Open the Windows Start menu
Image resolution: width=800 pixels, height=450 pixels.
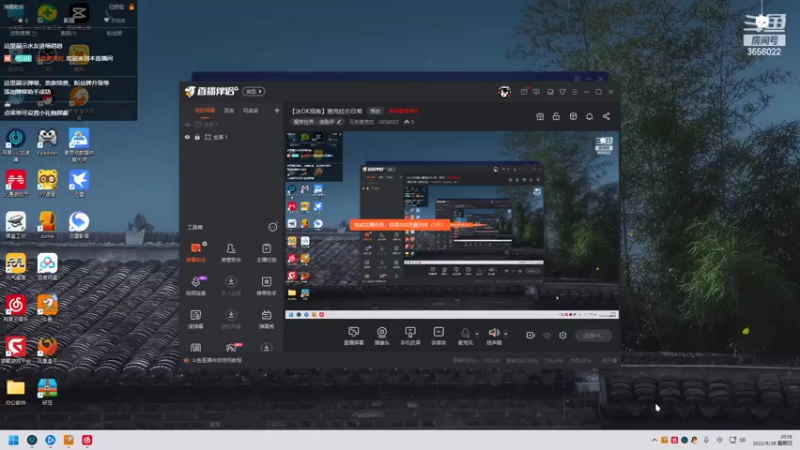point(14,440)
